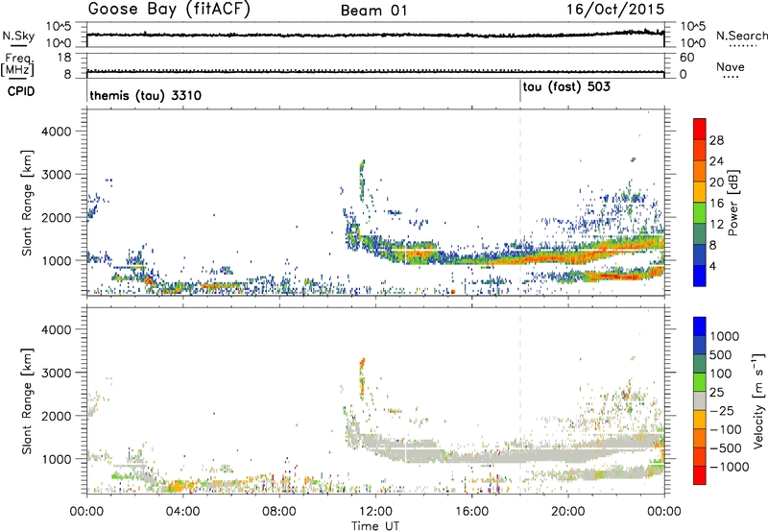Click the "08:00" time axis label
768x532 pixels.
click(279, 512)
